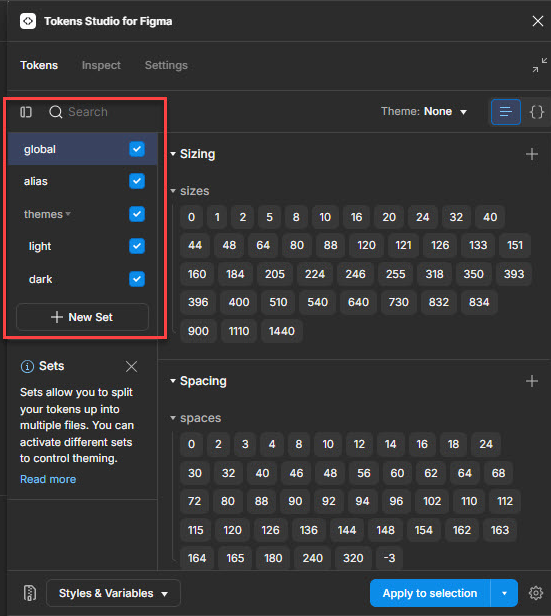Screen dimensions: 551x616
Task: Dismiss the Sets info box with the X
Action: 132,367
